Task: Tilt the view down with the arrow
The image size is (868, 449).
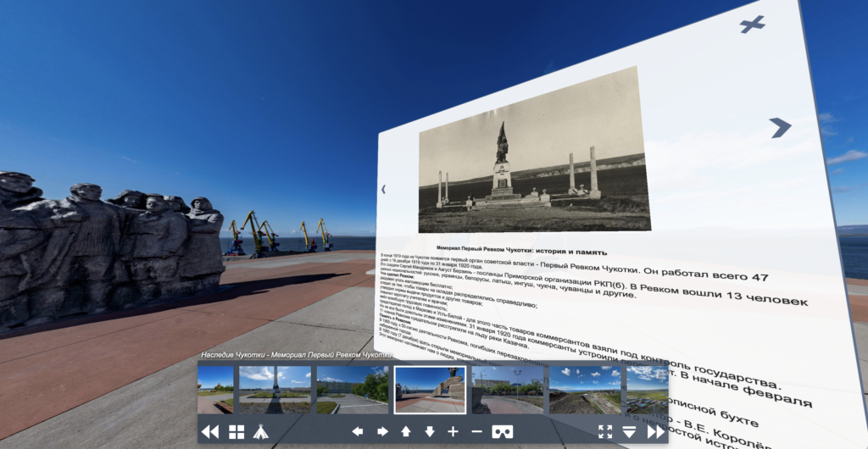Action: [430, 432]
